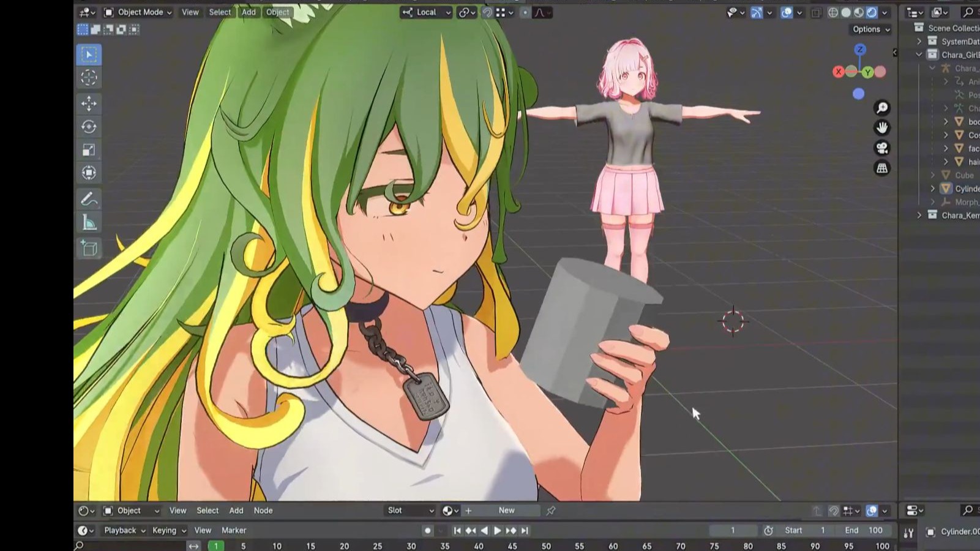The image size is (980, 551).
Task: Open the Object Mode dropdown
Action: (x=138, y=12)
